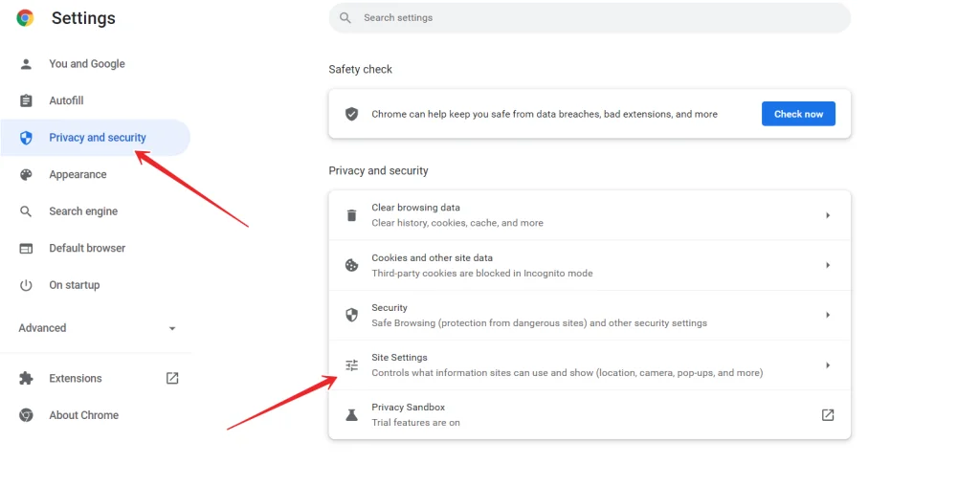Screen dimensions: 980x486
Task: Expand the Advanced section arrow
Action: (172, 328)
